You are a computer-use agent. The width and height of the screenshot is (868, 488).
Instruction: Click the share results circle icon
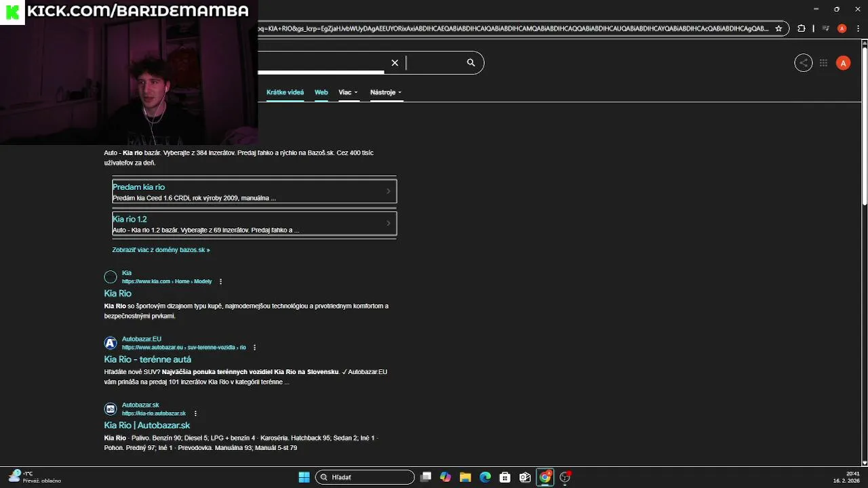[x=804, y=63]
